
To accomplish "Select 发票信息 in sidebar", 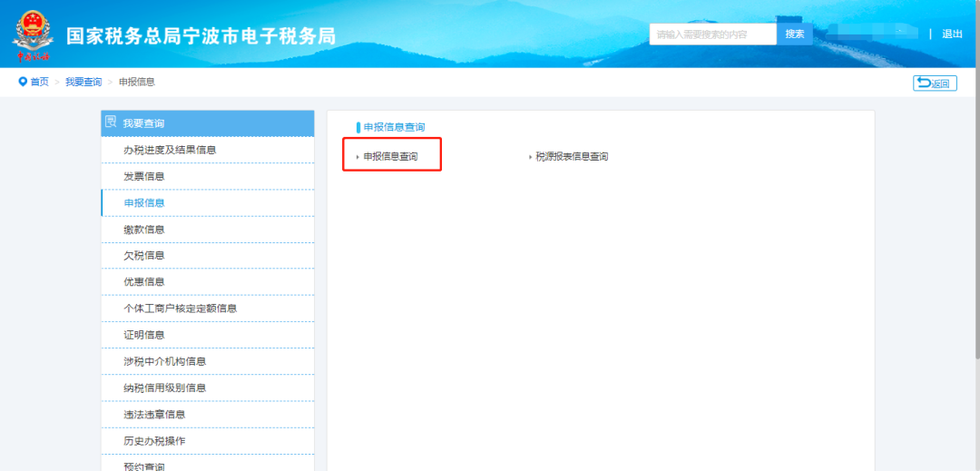I will [208, 177].
